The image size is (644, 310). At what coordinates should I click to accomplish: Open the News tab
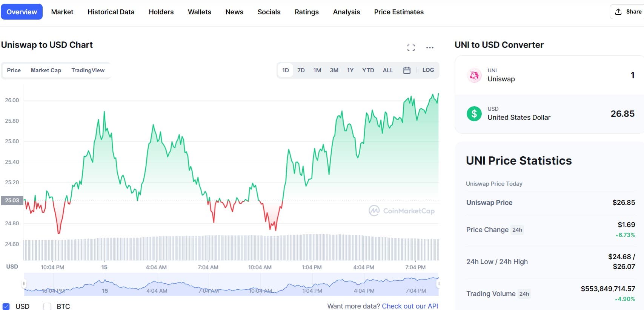click(x=234, y=12)
